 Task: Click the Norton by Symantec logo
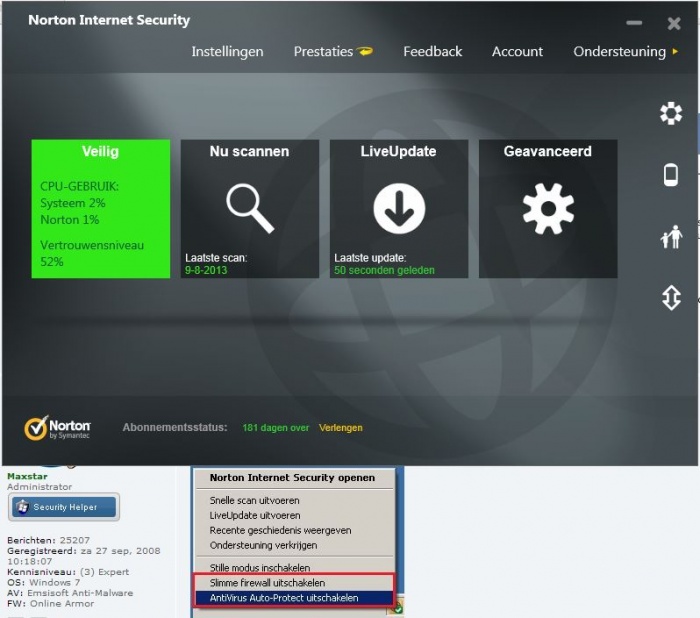pos(57,428)
